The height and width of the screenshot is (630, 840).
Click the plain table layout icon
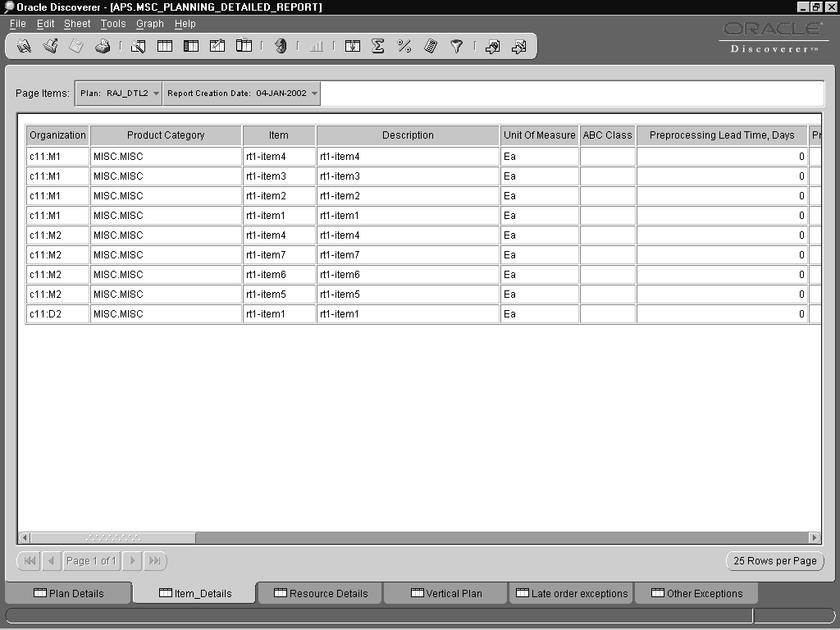click(164, 47)
